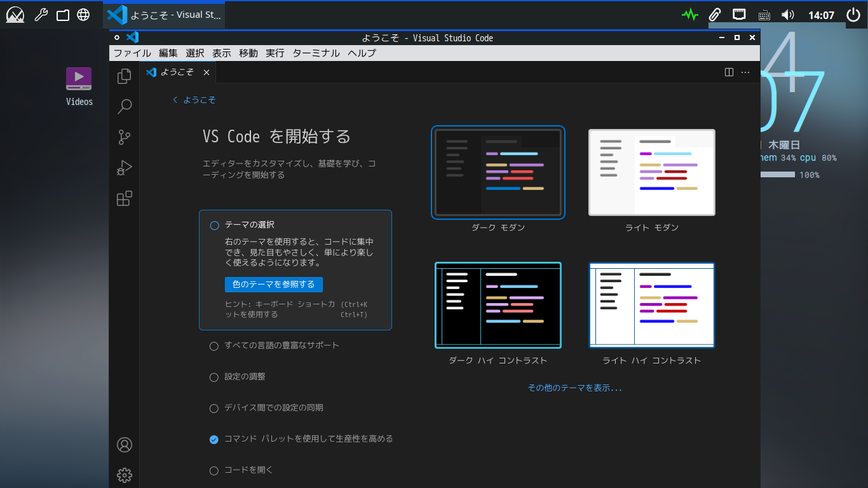
Task: Choose the ライト モダン theme preview
Action: point(652,172)
